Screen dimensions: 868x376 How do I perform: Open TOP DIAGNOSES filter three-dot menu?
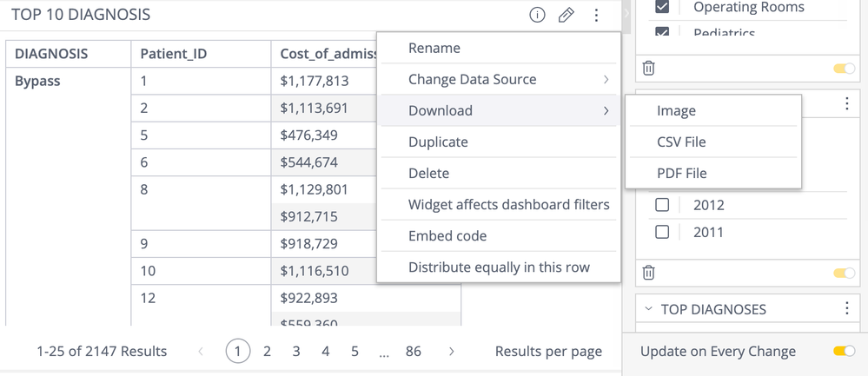(847, 309)
